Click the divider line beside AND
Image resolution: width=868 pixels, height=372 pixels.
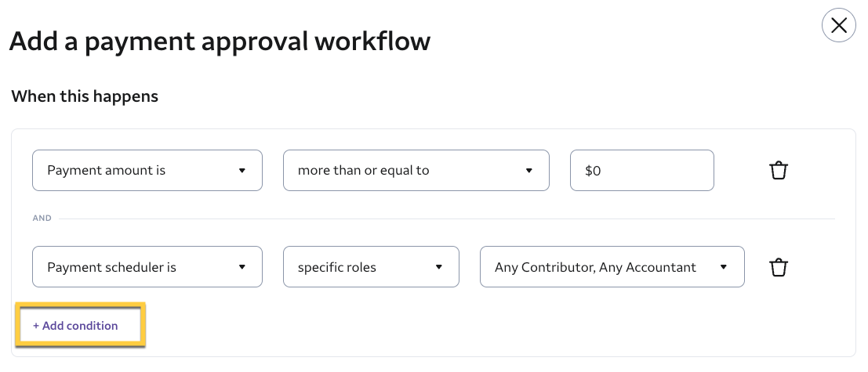(x=447, y=219)
